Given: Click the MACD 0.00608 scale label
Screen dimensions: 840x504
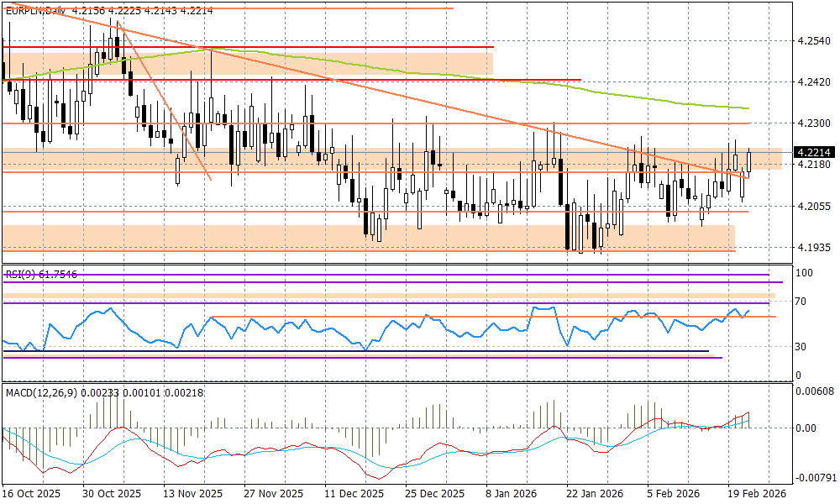Looking at the screenshot, I should tap(815, 391).
